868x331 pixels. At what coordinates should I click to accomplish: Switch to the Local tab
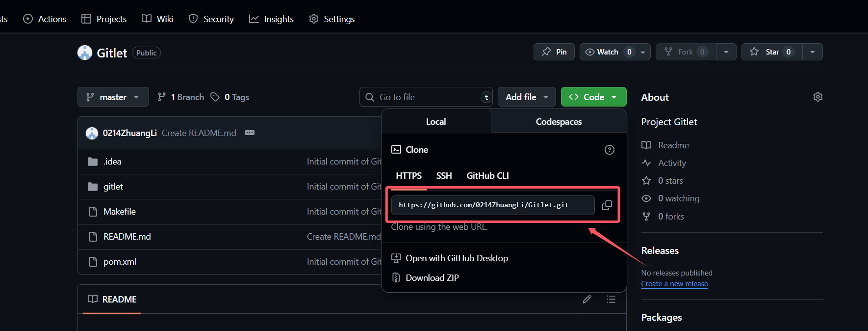(x=436, y=122)
